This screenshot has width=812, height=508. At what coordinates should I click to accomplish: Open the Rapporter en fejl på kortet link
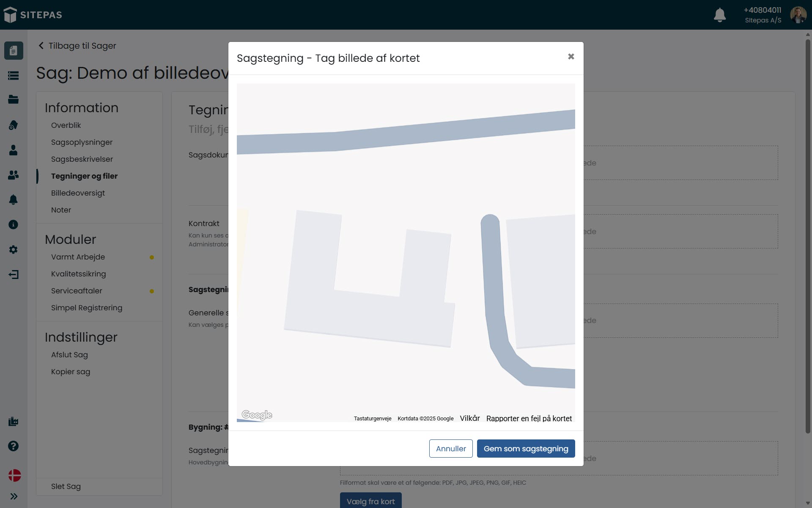coord(529,418)
